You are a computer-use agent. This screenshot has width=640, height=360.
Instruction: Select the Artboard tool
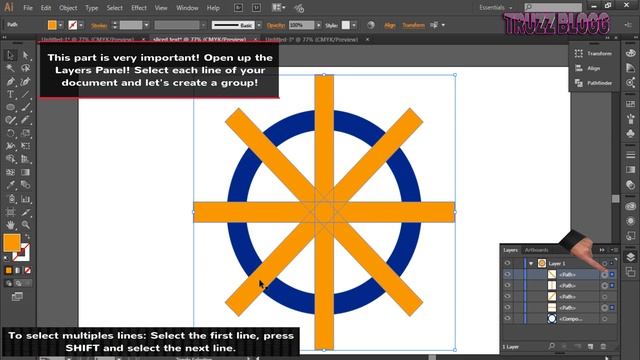[11, 212]
